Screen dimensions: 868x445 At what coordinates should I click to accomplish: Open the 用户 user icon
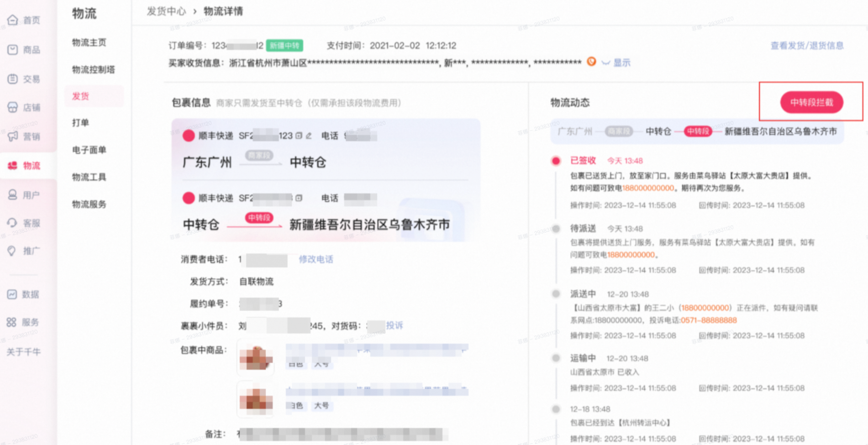click(13, 195)
